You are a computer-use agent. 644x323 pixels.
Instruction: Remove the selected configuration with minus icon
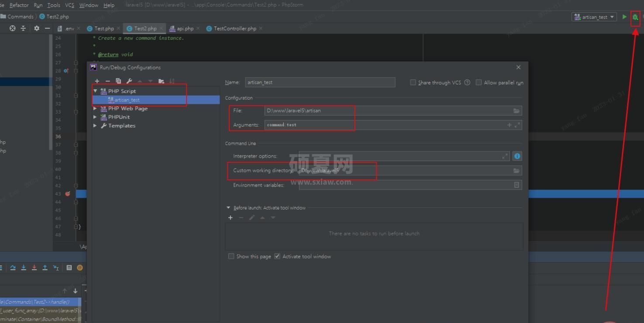click(107, 81)
